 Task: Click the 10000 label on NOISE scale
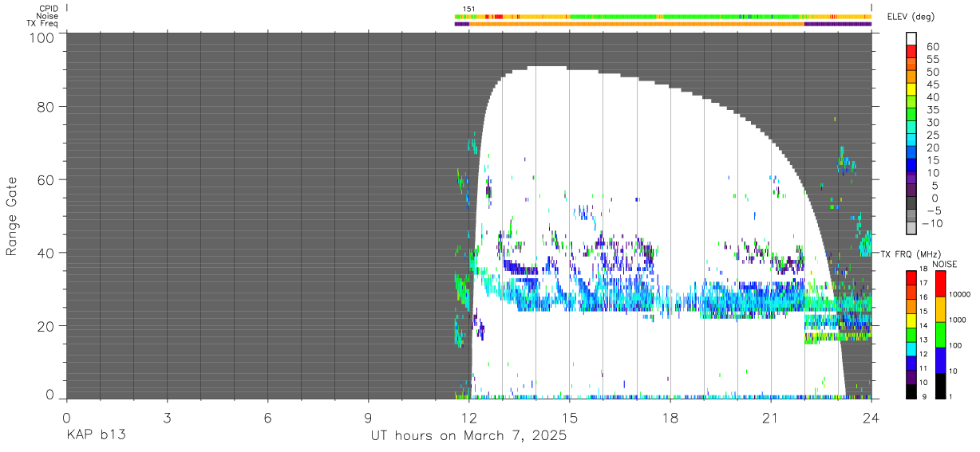(x=958, y=295)
